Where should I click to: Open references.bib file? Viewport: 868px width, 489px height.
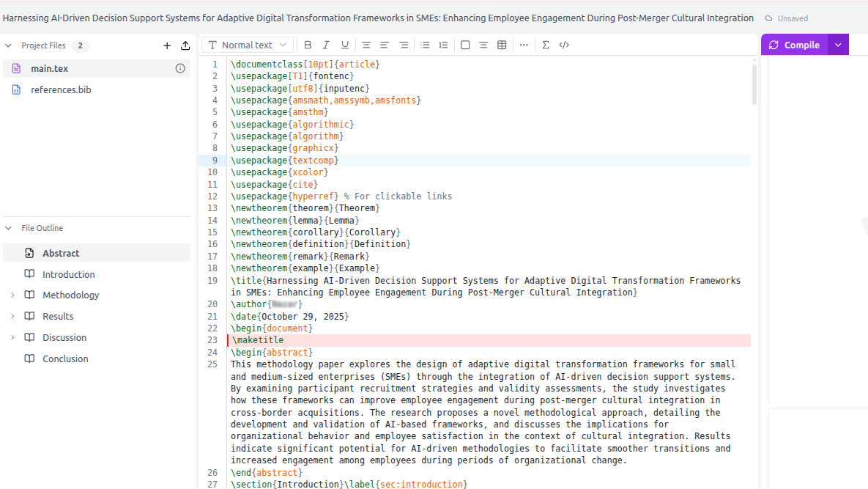click(97, 89)
